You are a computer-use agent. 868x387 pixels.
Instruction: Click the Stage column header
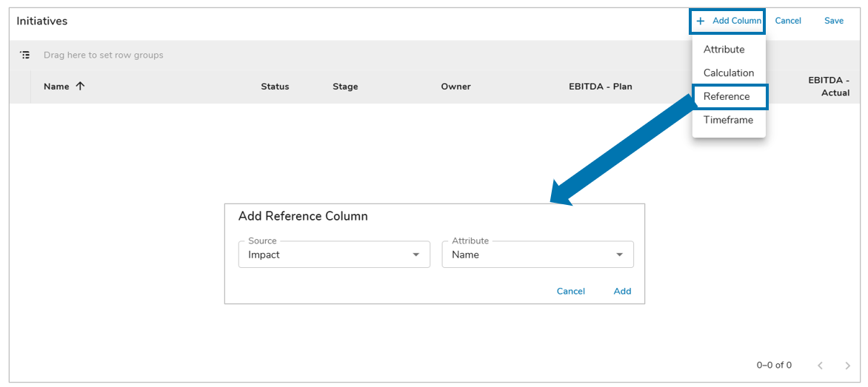tap(345, 87)
